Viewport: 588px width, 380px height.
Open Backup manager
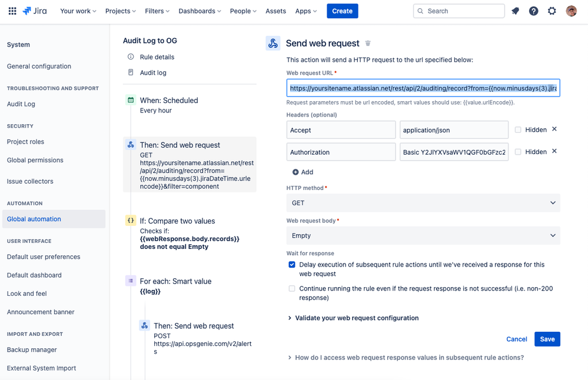pyautogui.click(x=32, y=349)
